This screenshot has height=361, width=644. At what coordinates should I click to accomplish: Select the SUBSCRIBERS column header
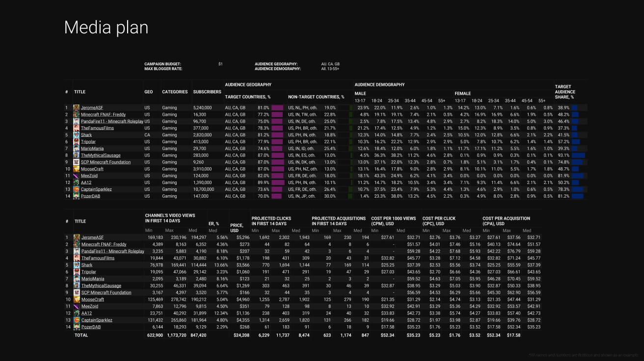click(207, 92)
